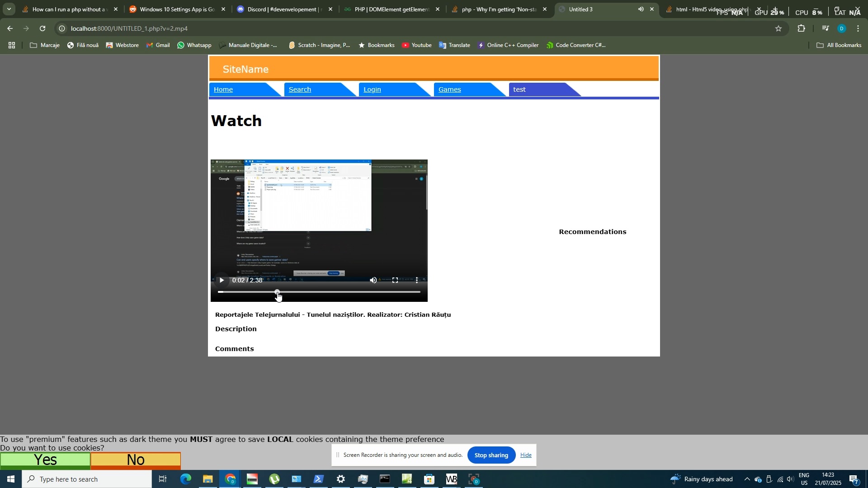Select the 'test' navigation tab
Image resolution: width=868 pixels, height=488 pixels.
[520, 89]
